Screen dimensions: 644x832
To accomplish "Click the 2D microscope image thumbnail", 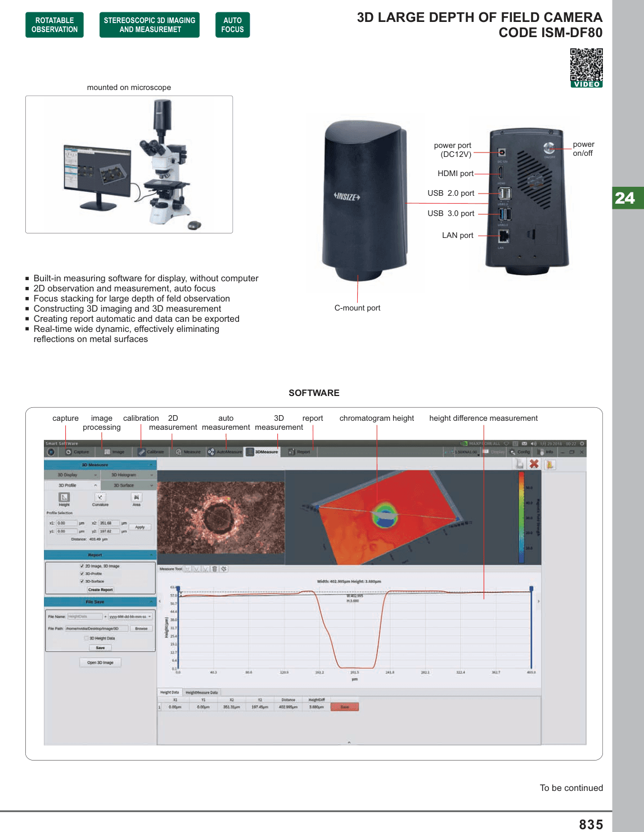I will pos(221,518).
